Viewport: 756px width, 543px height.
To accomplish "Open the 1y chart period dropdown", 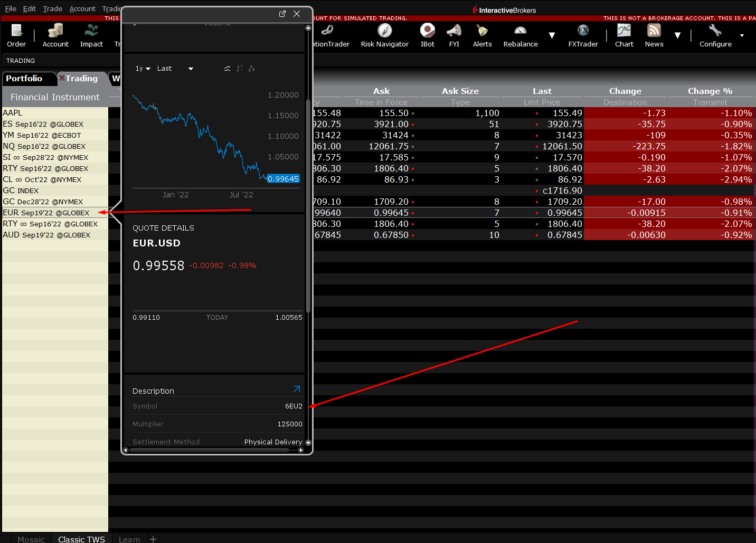I will [x=141, y=68].
